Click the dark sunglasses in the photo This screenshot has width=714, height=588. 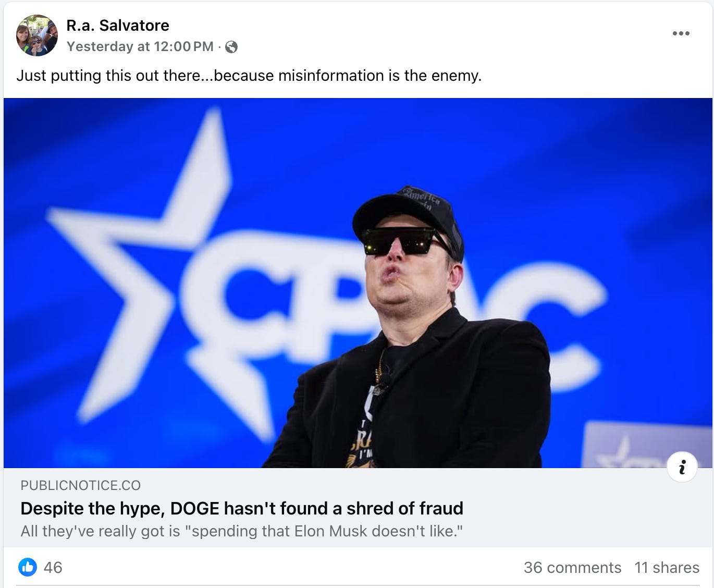pyautogui.click(x=400, y=241)
